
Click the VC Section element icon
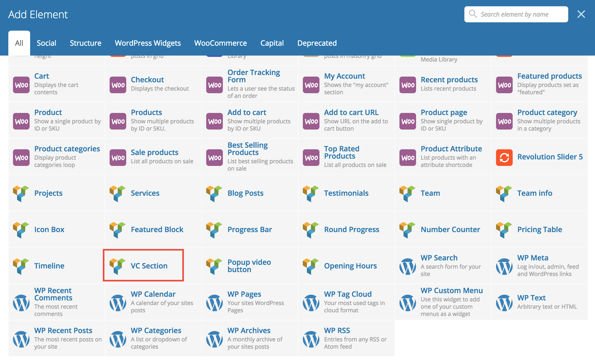(x=118, y=266)
